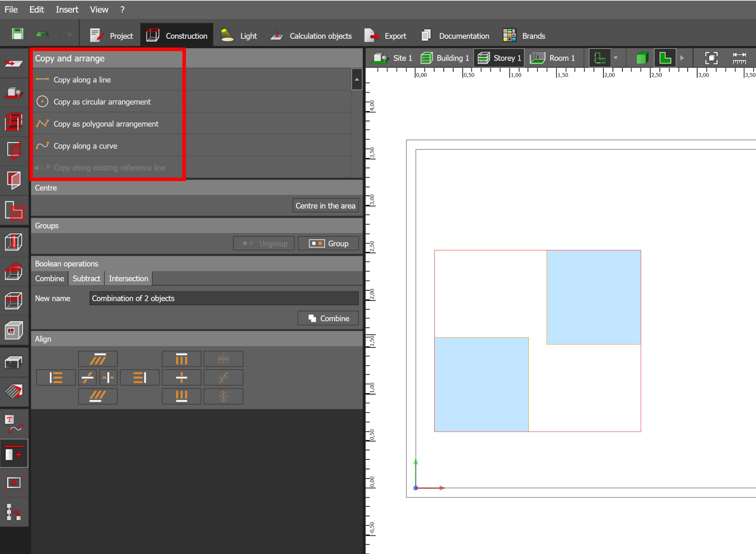
Task: Switch to the Subtract tab
Action: click(x=86, y=278)
